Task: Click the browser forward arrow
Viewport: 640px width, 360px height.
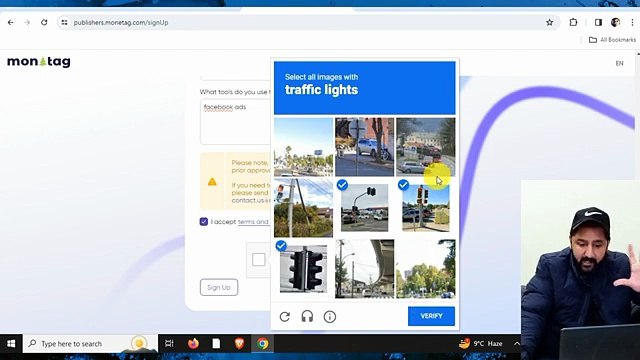Action: tap(27, 22)
